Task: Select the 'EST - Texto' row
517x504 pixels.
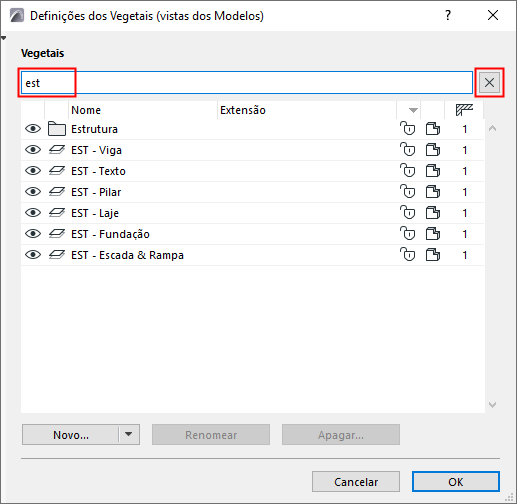Action: click(x=252, y=171)
